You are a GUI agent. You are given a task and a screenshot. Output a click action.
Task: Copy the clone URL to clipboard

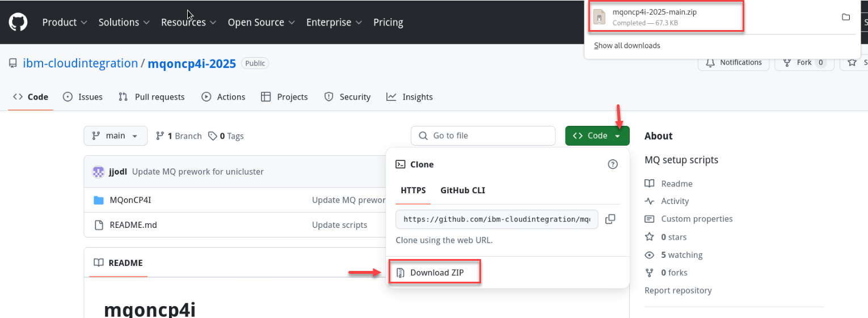click(x=610, y=219)
